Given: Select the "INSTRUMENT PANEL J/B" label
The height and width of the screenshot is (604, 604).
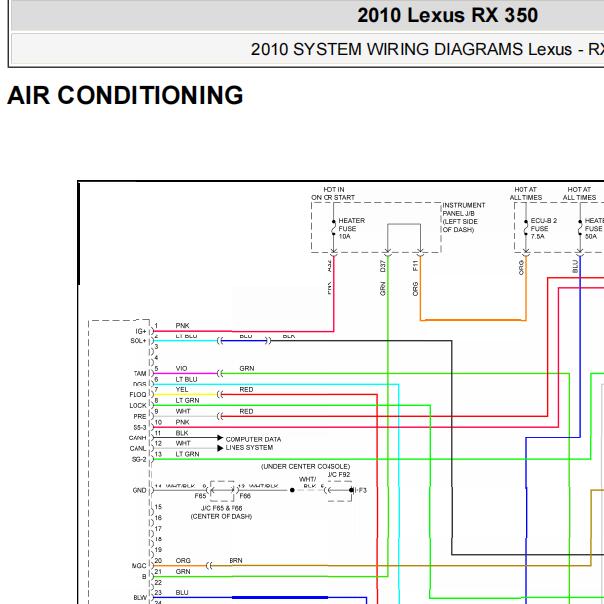Looking at the screenshot, I should (463, 209).
